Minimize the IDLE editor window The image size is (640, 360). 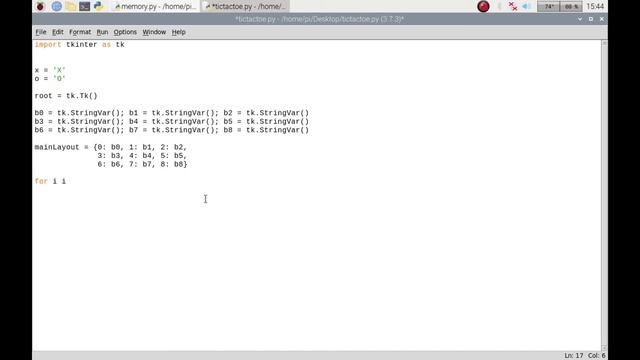pyautogui.click(x=580, y=19)
